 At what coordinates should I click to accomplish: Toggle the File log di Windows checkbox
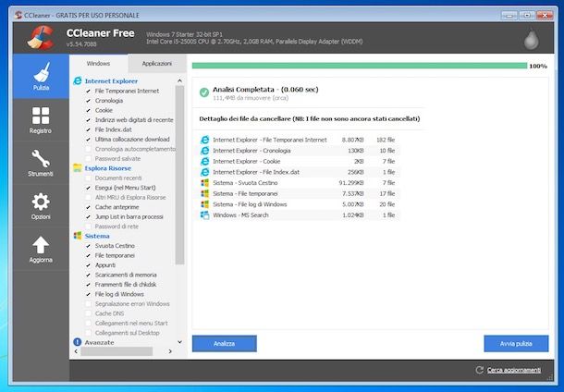[x=88, y=294]
